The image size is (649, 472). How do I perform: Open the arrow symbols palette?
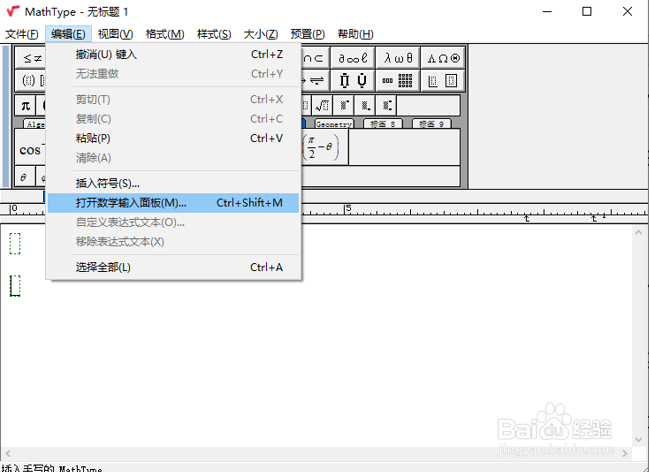[315, 80]
